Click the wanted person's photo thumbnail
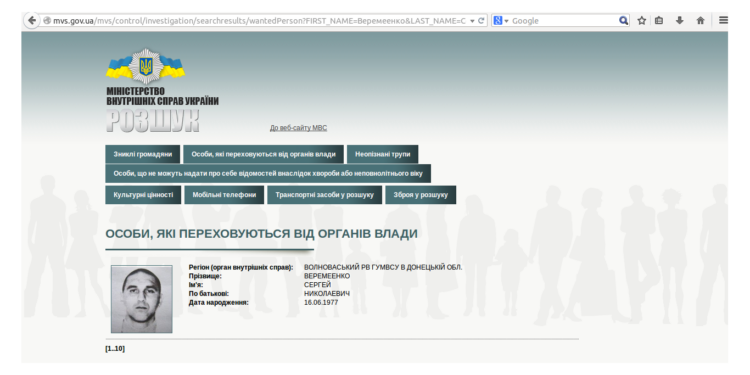Image resolution: width=750 pixels, height=375 pixels. pyautogui.click(x=142, y=299)
